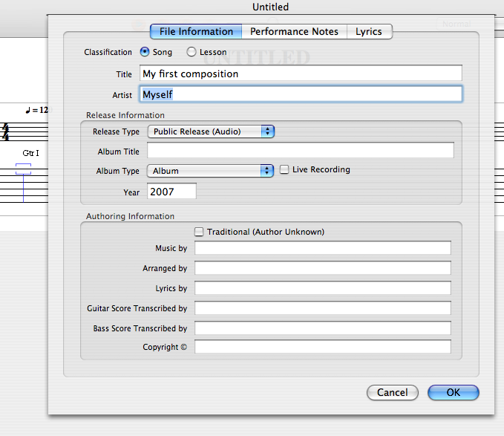This screenshot has width=504, height=436.
Task: Switch to the Performance Notes tab
Action: [x=294, y=31]
